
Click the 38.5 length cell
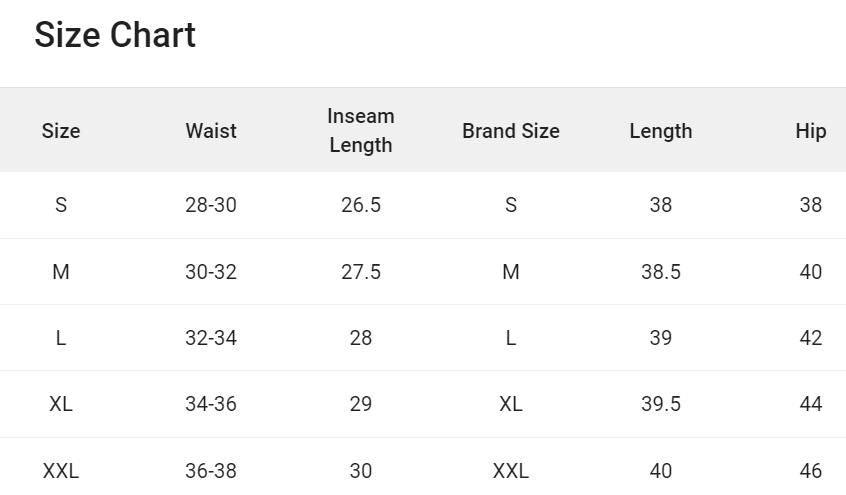661,272
